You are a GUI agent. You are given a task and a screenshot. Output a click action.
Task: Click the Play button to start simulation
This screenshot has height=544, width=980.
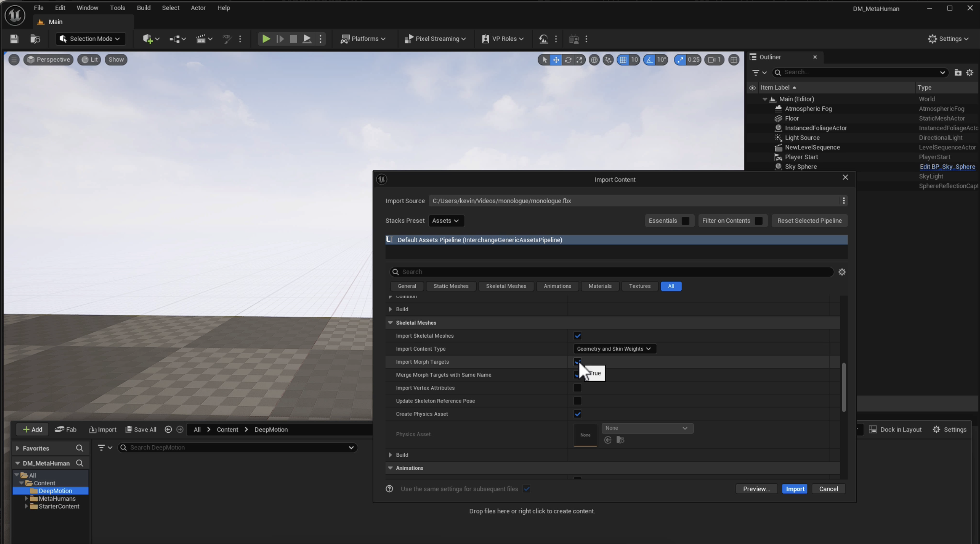tap(265, 39)
